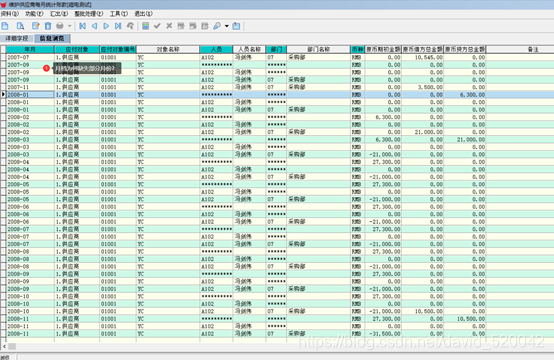
Task: Click the 采购部 cell in the 2007-11 row
Action: pos(318,87)
